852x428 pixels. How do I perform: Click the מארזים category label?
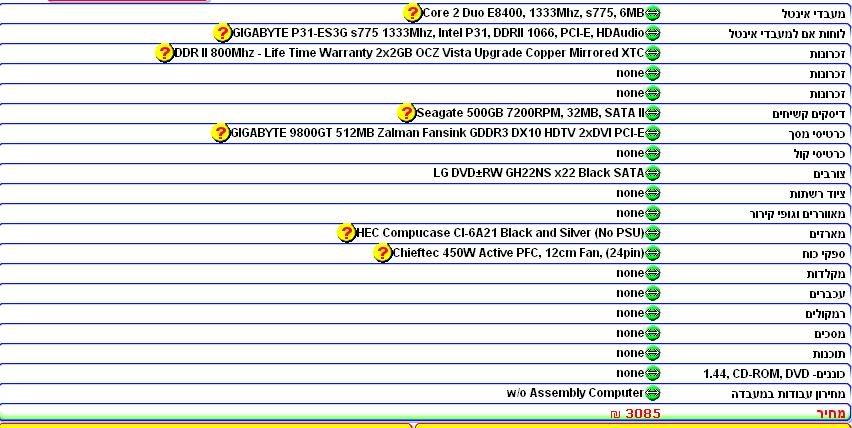828,234
